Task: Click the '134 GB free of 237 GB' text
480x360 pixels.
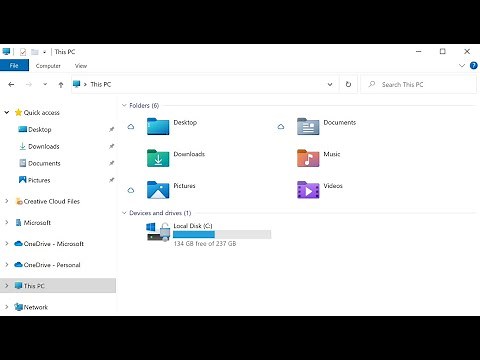Action: [205, 244]
